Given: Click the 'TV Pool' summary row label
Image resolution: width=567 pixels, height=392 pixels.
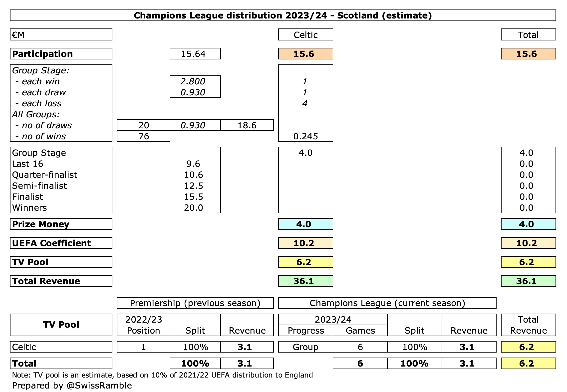Looking at the screenshot, I should [x=61, y=262].
